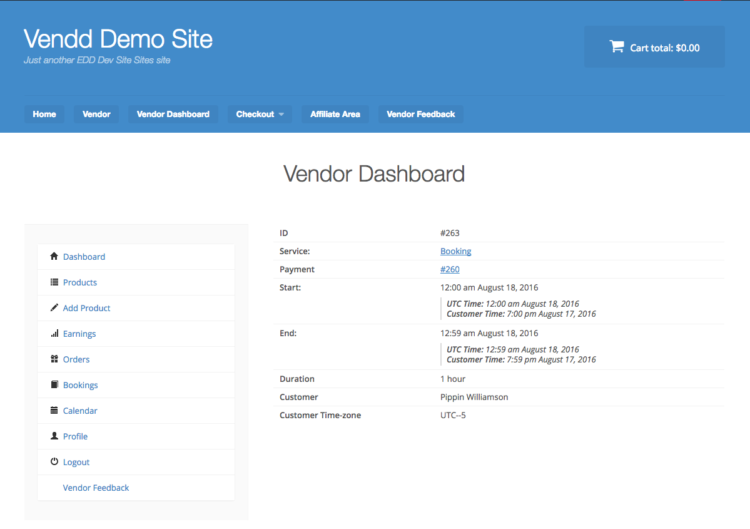View the Earnings sidebar link
Image resolution: width=750 pixels, height=529 pixels.
(79, 334)
